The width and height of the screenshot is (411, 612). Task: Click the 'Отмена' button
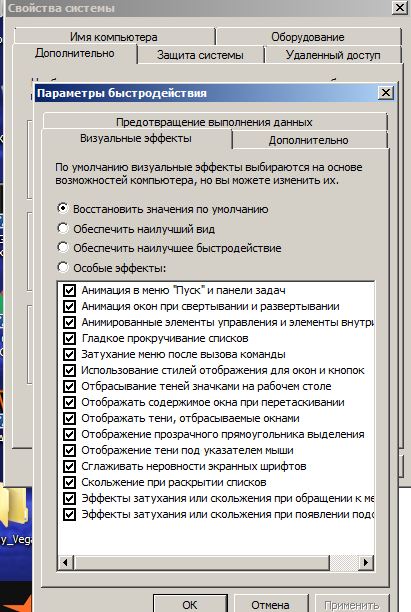click(x=270, y=604)
